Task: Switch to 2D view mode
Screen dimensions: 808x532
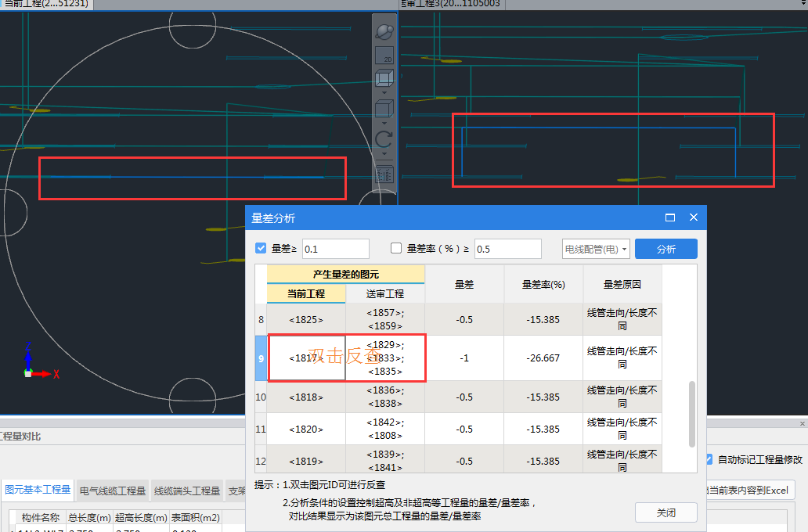Action: 384,56
